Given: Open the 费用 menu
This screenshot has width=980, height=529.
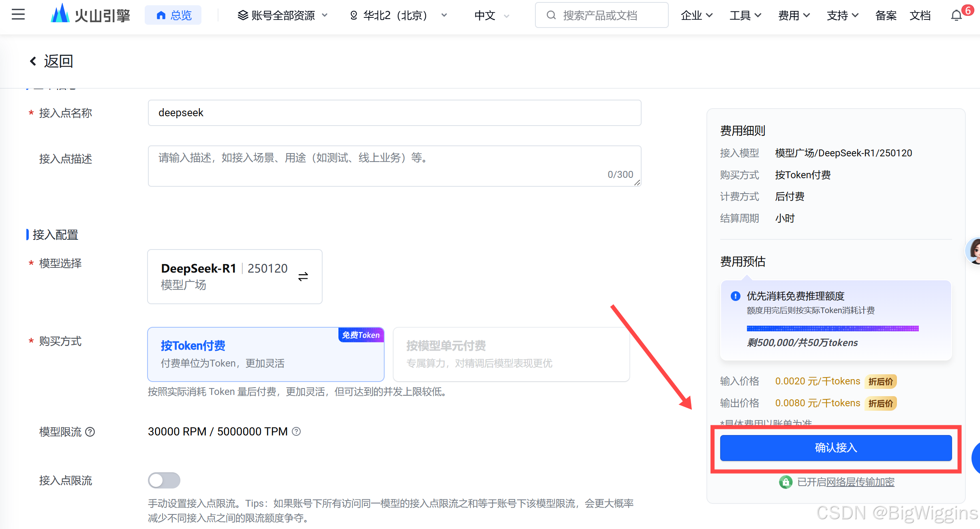Looking at the screenshot, I should point(794,15).
